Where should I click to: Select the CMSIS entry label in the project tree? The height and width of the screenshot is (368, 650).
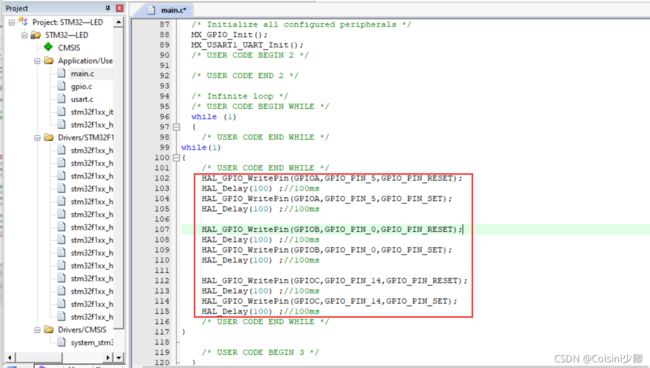[69, 48]
